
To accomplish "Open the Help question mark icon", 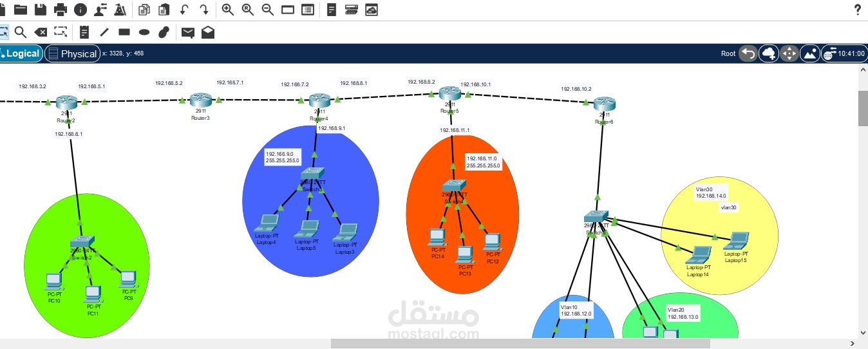I will pyautogui.click(x=857, y=9).
